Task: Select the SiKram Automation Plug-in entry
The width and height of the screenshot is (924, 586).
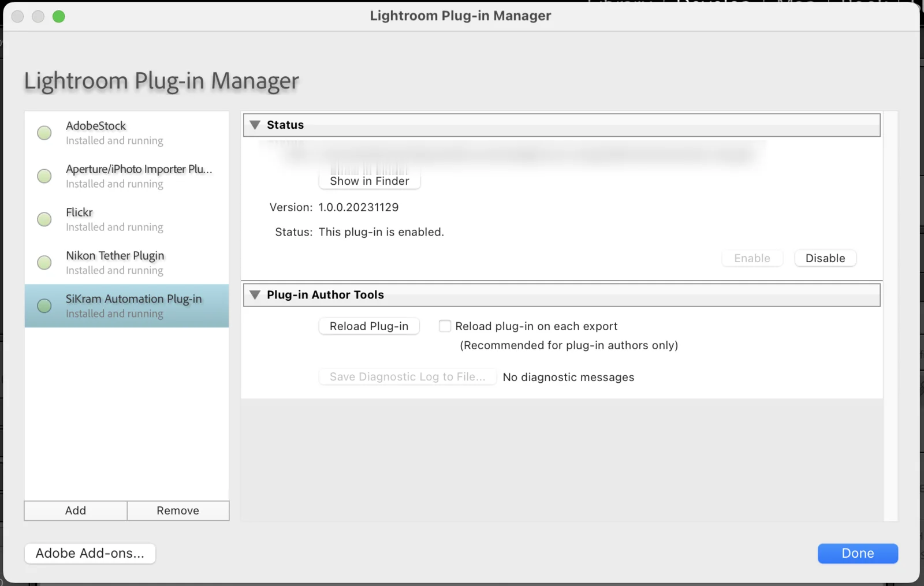Action: click(126, 306)
